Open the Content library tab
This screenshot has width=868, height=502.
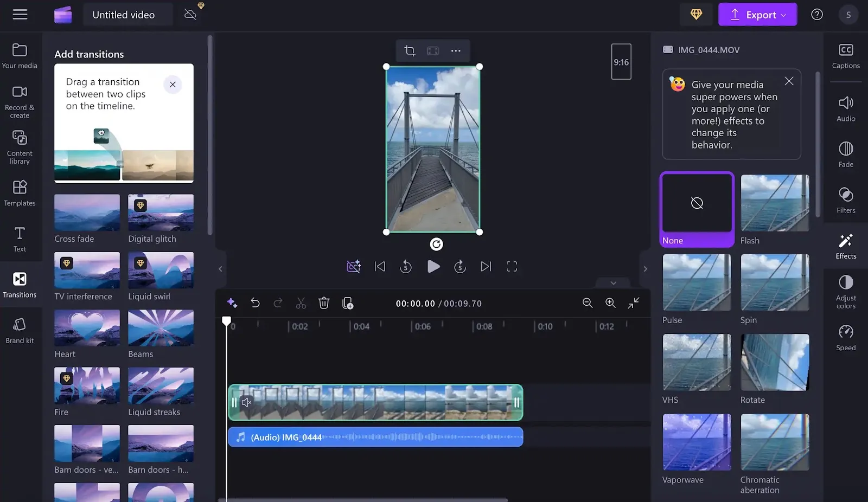pos(20,147)
